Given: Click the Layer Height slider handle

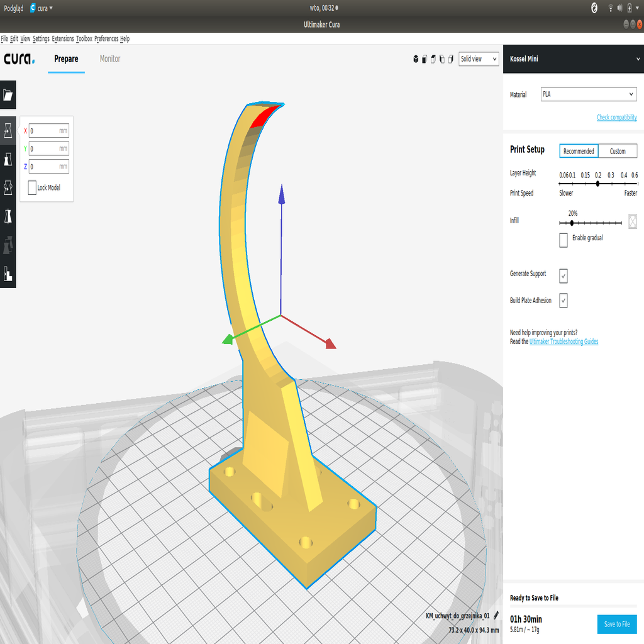Looking at the screenshot, I should [597, 184].
